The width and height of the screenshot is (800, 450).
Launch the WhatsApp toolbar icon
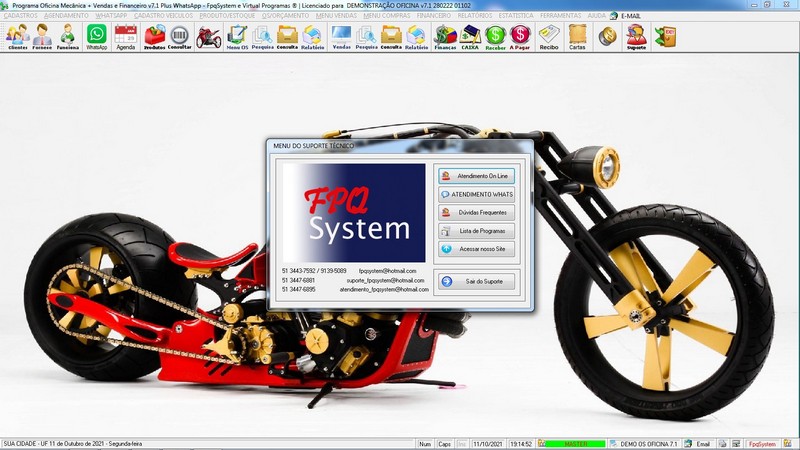tap(96, 37)
